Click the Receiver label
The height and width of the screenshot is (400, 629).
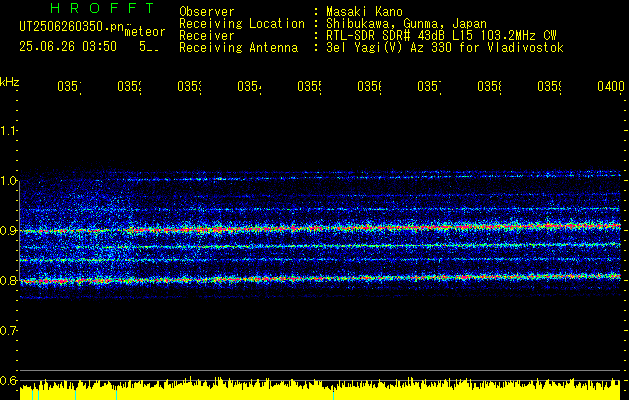207,36
